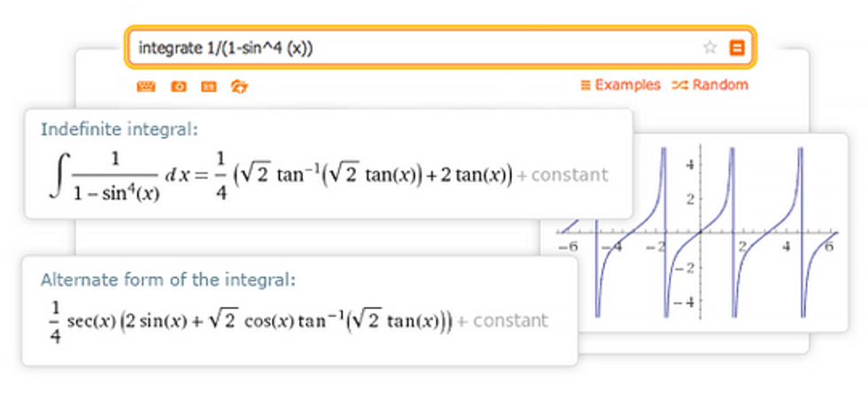Image resolution: width=868 pixels, height=400 pixels.
Task: Click the "Indefinite integral:" heading
Action: click(120, 129)
